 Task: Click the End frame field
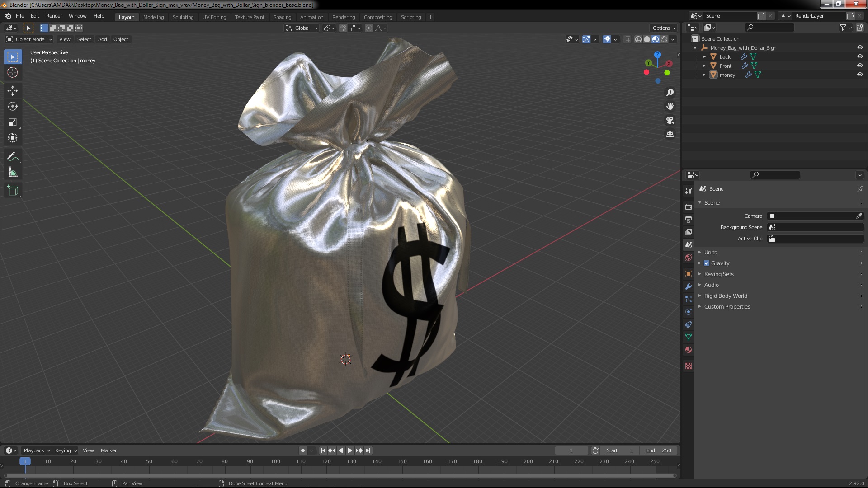coord(659,450)
